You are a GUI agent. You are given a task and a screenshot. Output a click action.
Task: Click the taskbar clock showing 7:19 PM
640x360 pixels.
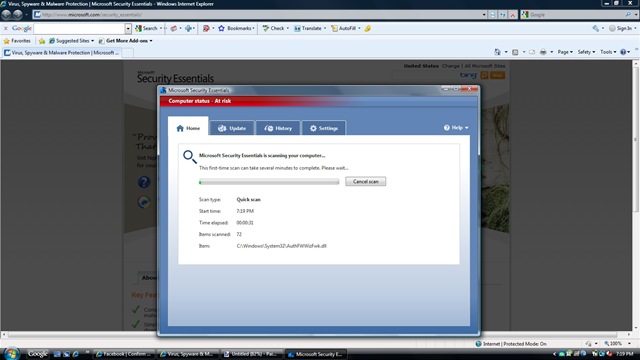pyautogui.click(x=624, y=354)
